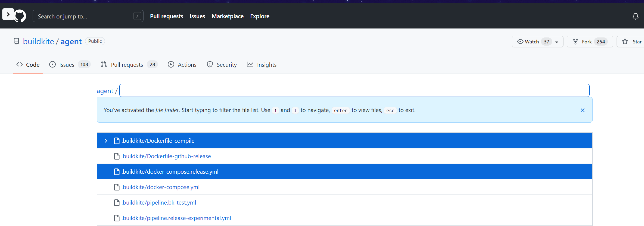Click the watchers count 37
The width and height of the screenshot is (644, 226).
pyautogui.click(x=546, y=42)
